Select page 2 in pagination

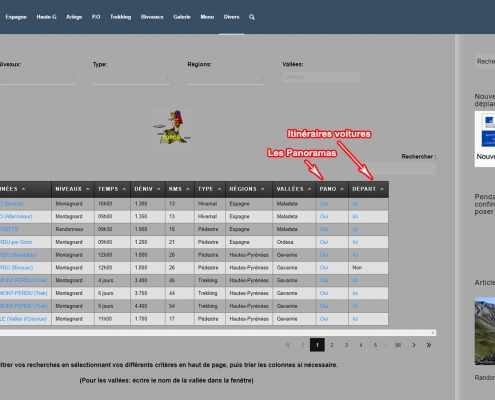(x=332, y=345)
